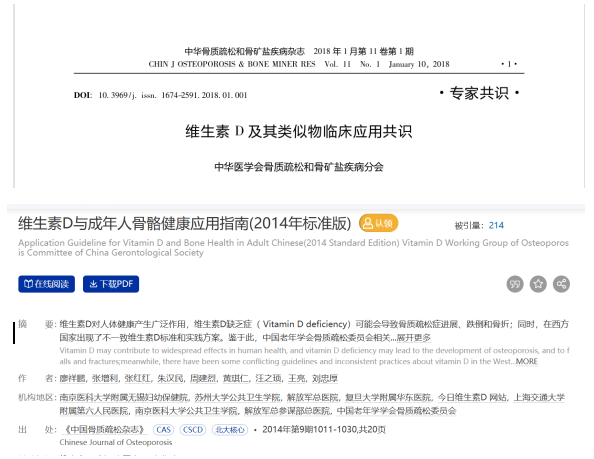Click the DOI number in the PDF
594x459 pixels.
pyautogui.click(x=173, y=95)
